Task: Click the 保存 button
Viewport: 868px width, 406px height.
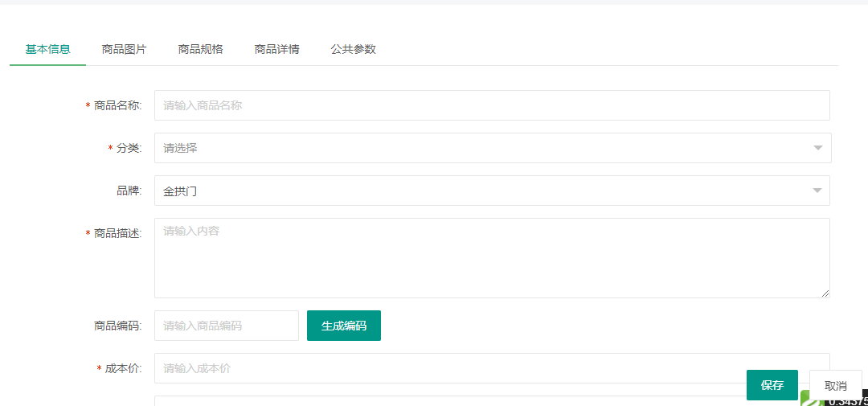Action: (x=772, y=385)
